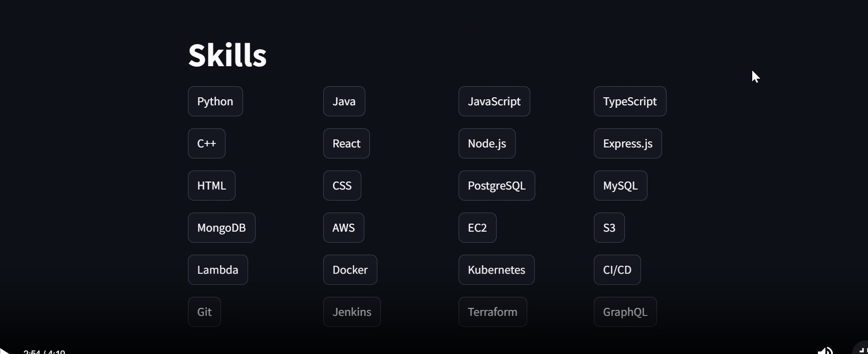Choose the Express.js skill tag
The width and height of the screenshot is (868, 354).
pyautogui.click(x=627, y=143)
